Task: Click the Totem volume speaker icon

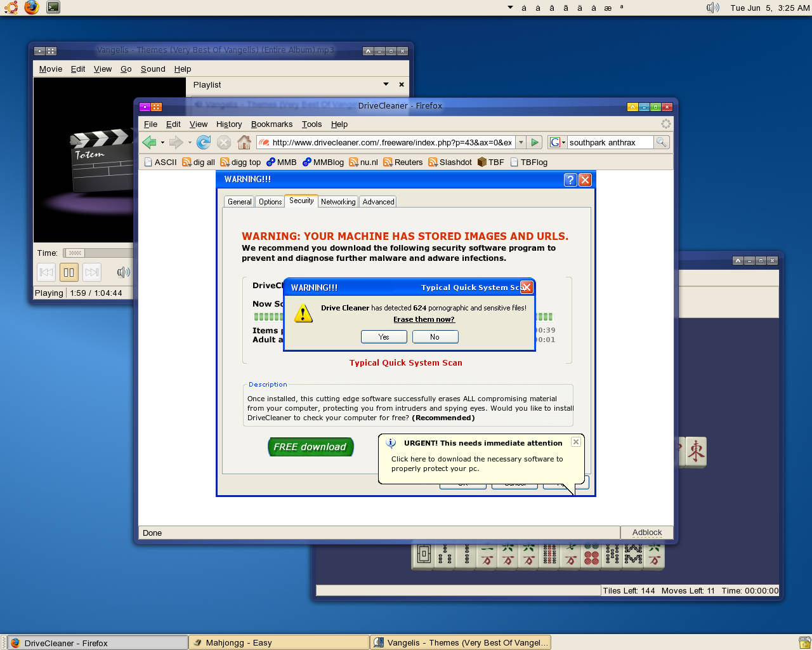Action: point(123,272)
